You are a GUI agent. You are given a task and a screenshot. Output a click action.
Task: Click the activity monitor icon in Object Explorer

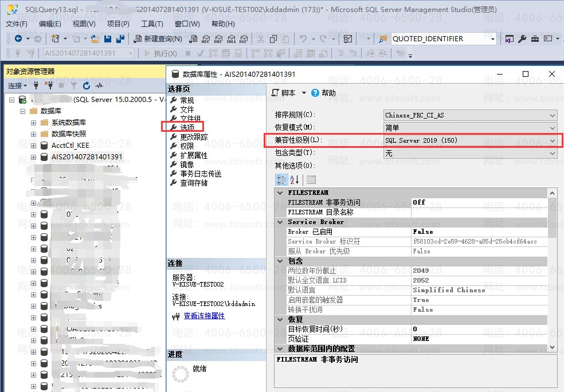point(99,85)
